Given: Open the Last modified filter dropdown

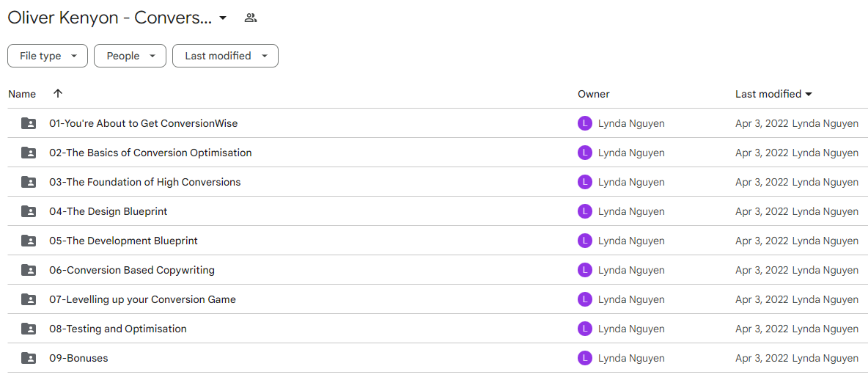Looking at the screenshot, I should point(225,56).
